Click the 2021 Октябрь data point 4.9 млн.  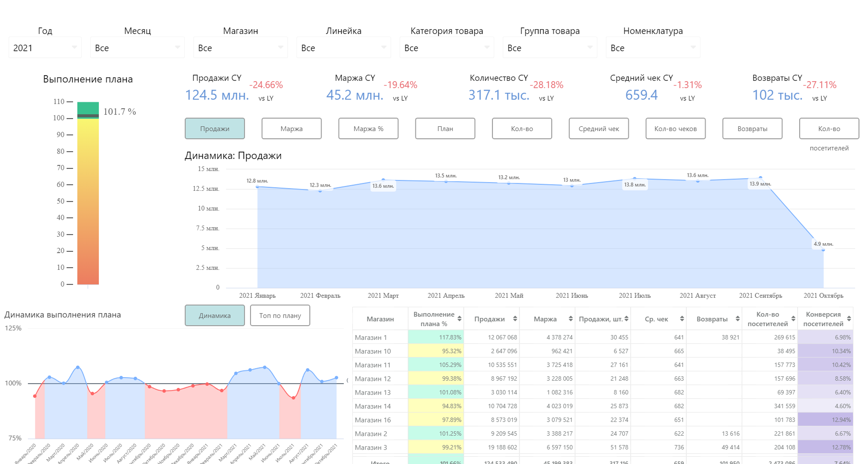click(823, 250)
